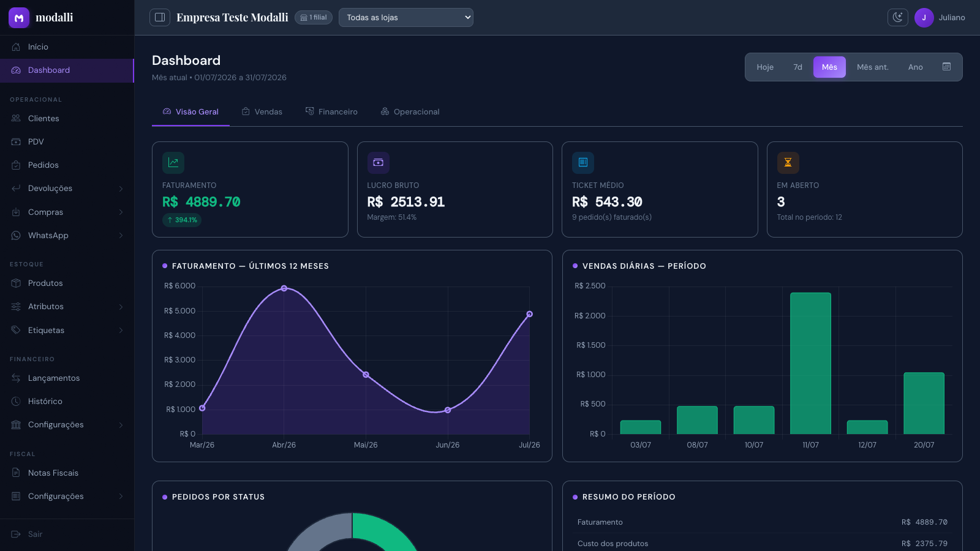Switch to dark/light theme moon icon
This screenshot has width=980, height=551.
pos(898,17)
